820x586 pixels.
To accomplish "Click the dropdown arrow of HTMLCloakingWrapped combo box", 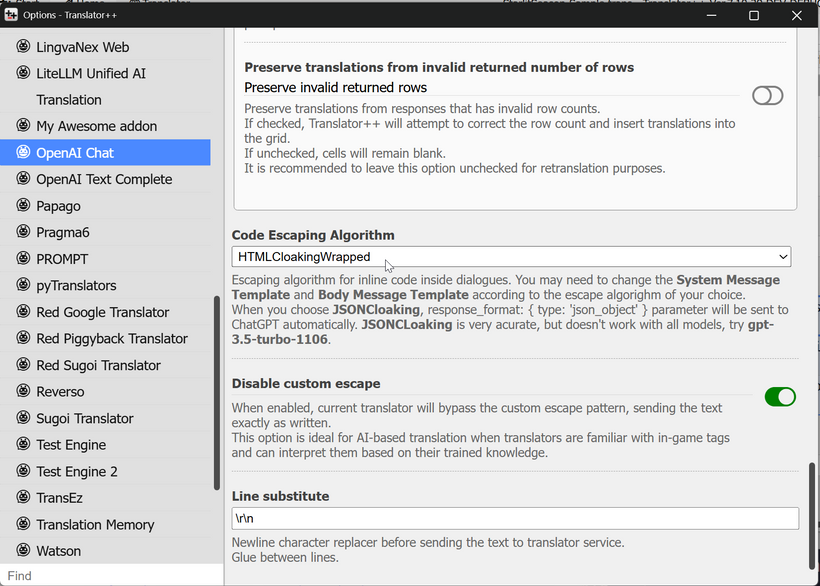I will pos(783,257).
